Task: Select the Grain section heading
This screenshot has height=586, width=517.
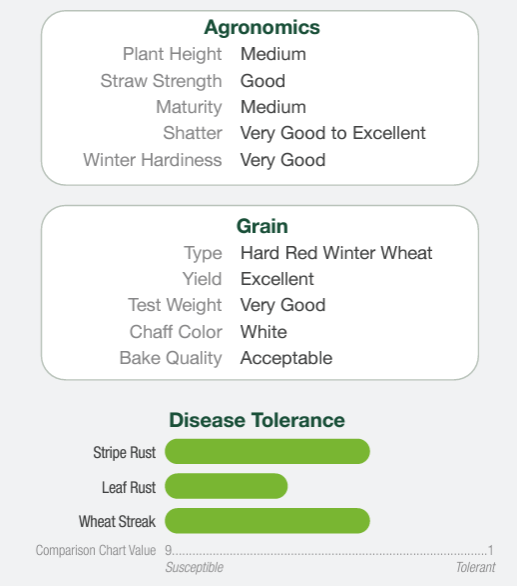Action: click(x=262, y=226)
